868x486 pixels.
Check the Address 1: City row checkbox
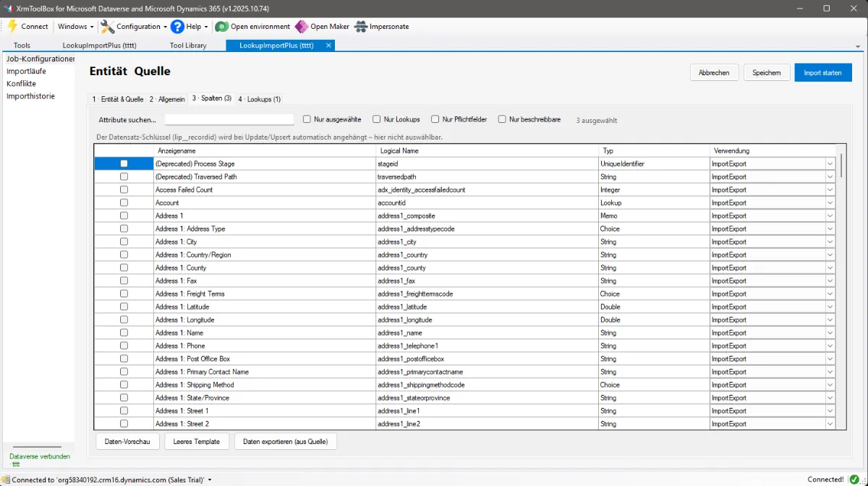pyautogui.click(x=124, y=242)
